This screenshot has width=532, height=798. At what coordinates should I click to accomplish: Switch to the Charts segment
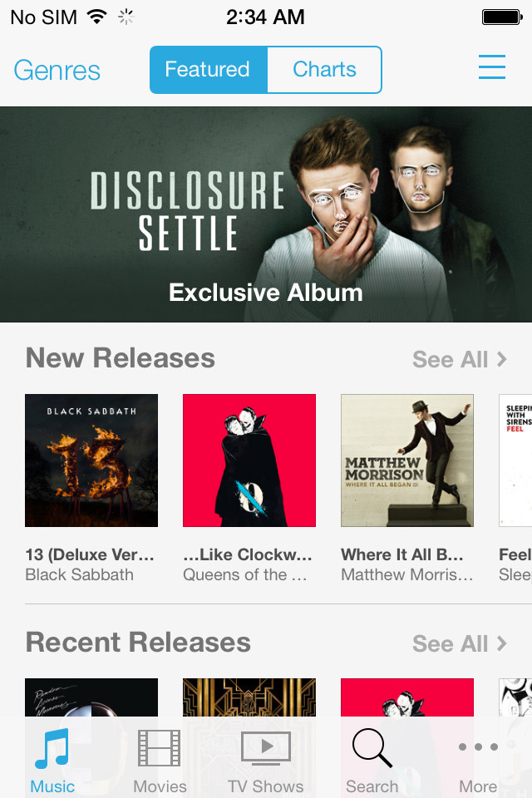coord(324,70)
